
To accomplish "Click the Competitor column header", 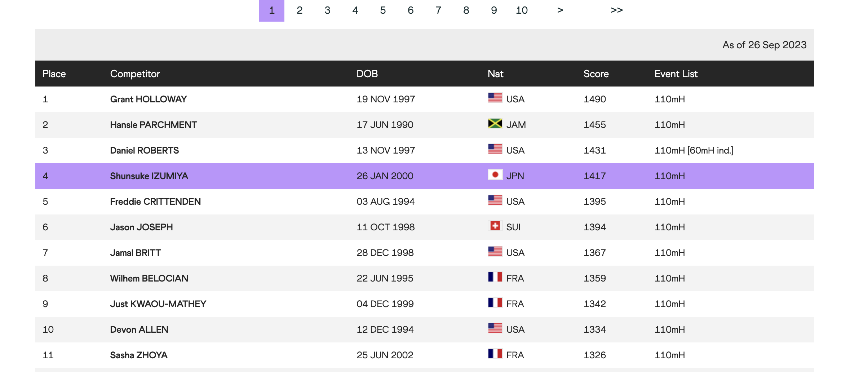I will (x=135, y=74).
